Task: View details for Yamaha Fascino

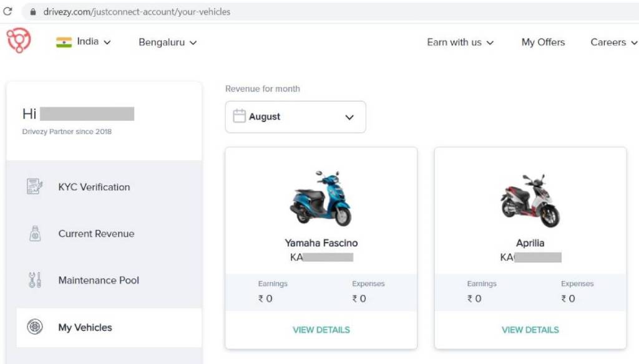Action: click(321, 330)
